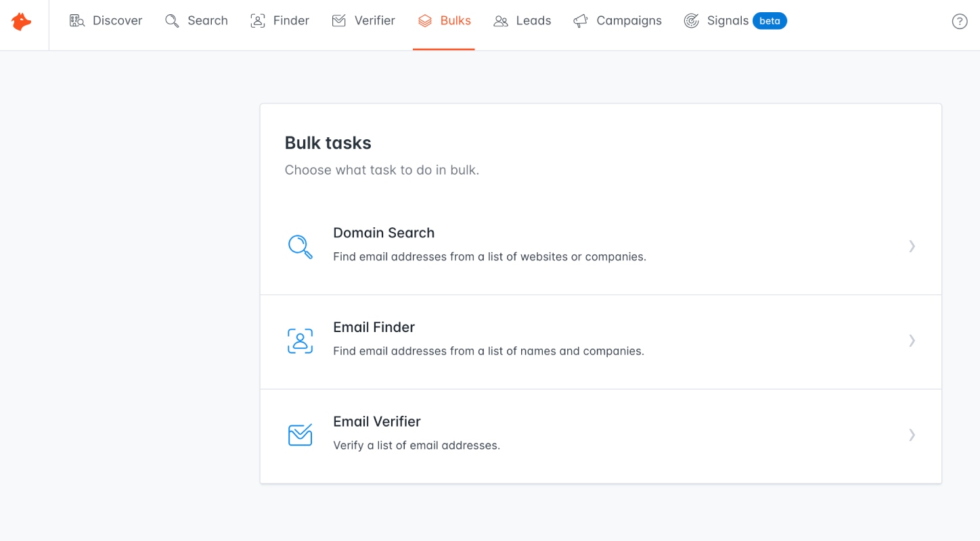This screenshot has width=980, height=541.
Task: Expand Email Verifier with its chevron
Action: [912, 435]
